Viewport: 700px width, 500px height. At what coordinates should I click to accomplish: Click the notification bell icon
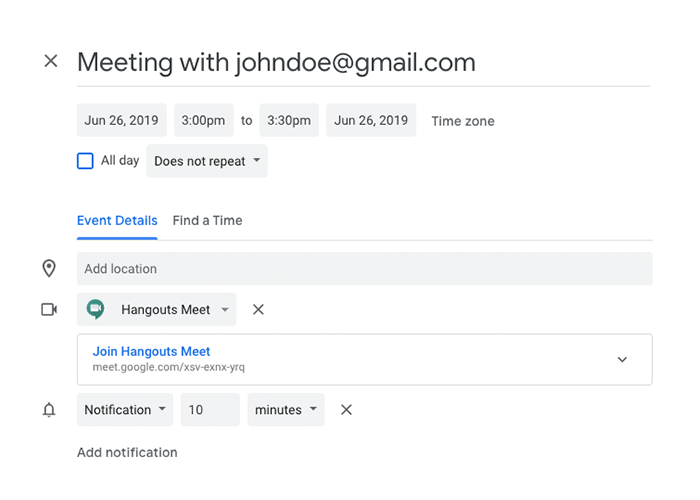pos(49,410)
